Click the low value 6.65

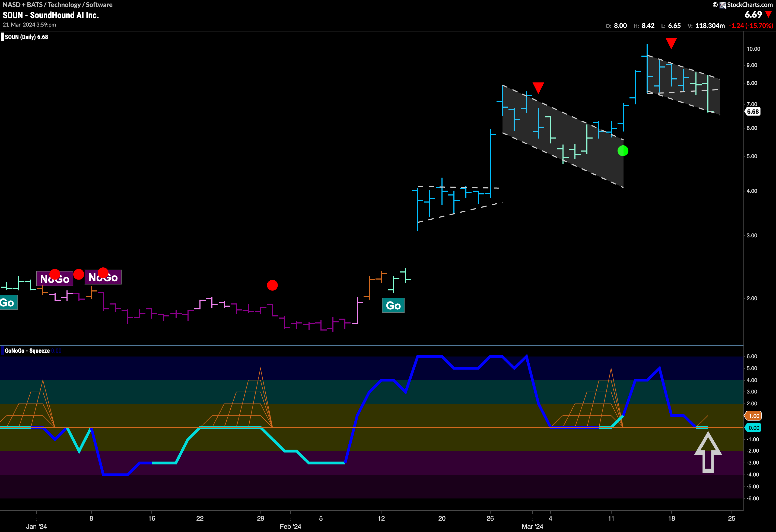click(x=674, y=26)
